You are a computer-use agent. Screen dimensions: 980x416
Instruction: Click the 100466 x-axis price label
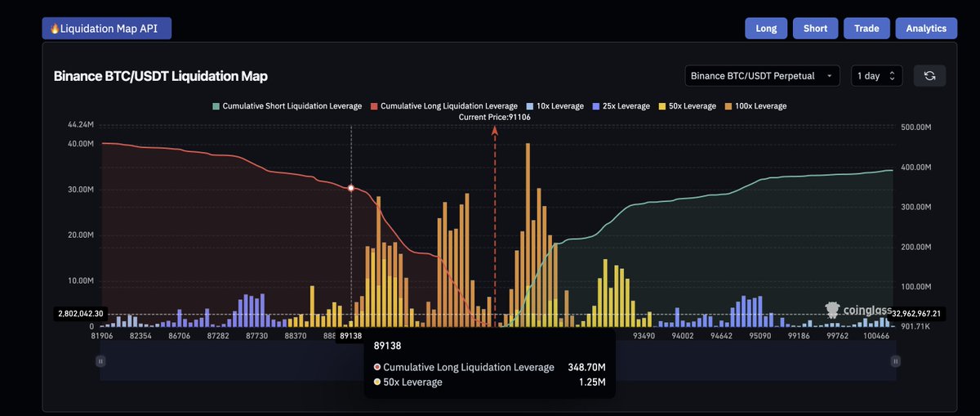(x=876, y=336)
